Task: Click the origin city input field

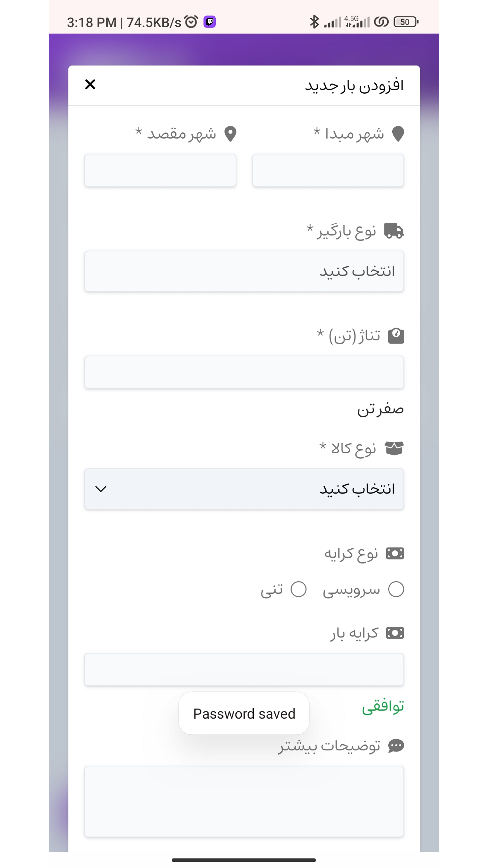Action: tap(328, 171)
